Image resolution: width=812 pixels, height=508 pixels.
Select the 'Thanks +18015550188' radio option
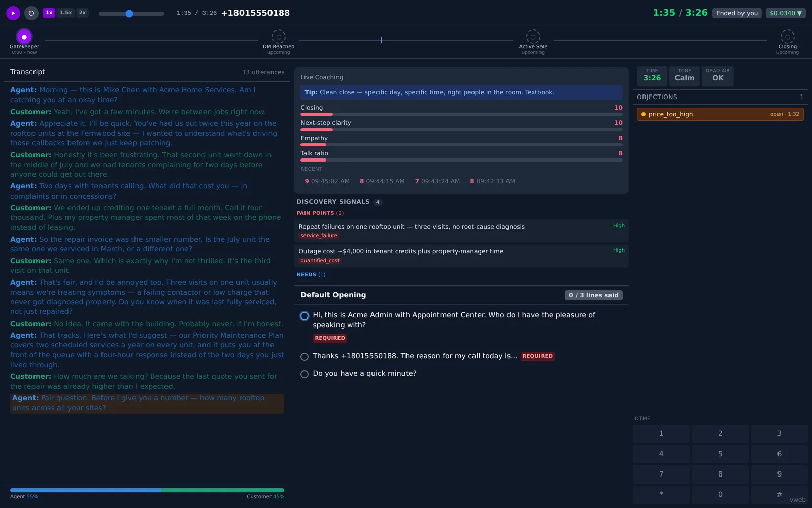(x=304, y=357)
